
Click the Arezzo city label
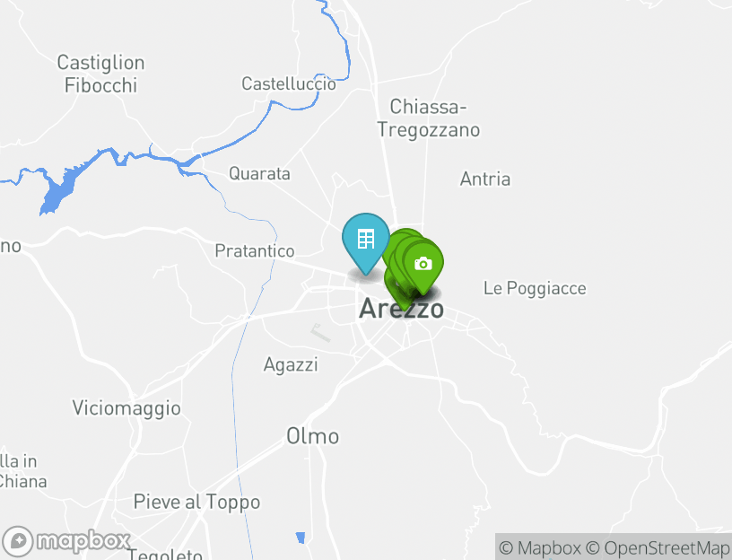[401, 309]
